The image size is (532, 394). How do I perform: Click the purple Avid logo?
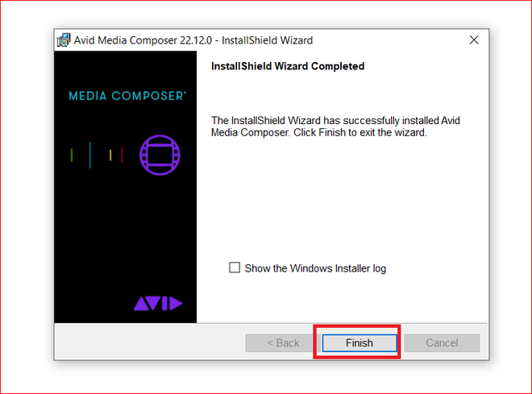(158, 303)
